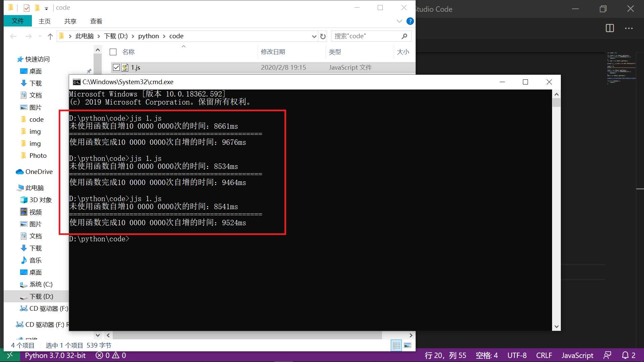Click the refresh button in address bar

pos(323,36)
